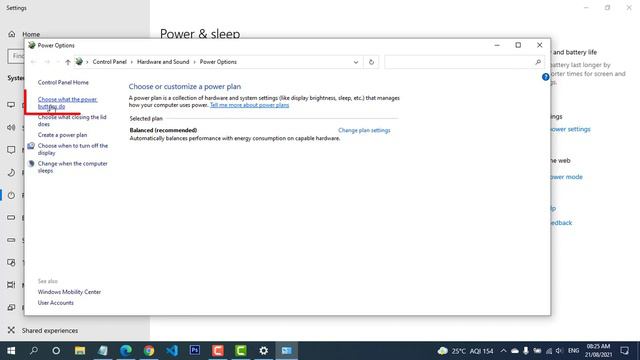Screen dimensions: 640x360
Task: Click the Forward arrow in Power Options
Action: coord(47,62)
